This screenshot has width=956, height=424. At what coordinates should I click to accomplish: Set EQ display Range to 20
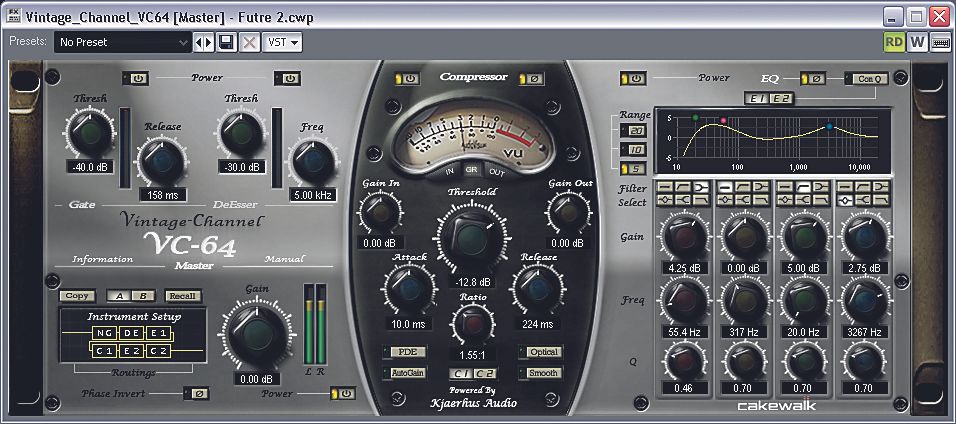point(633,130)
